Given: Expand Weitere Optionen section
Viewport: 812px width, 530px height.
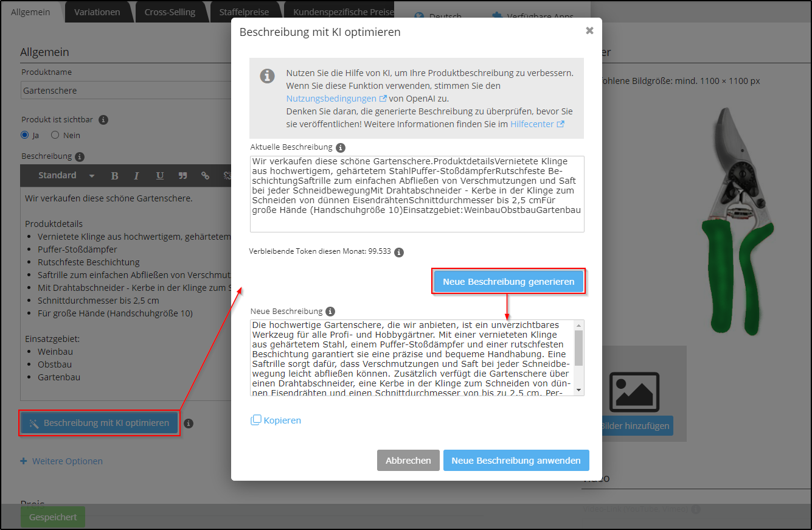Looking at the screenshot, I should coord(61,461).
